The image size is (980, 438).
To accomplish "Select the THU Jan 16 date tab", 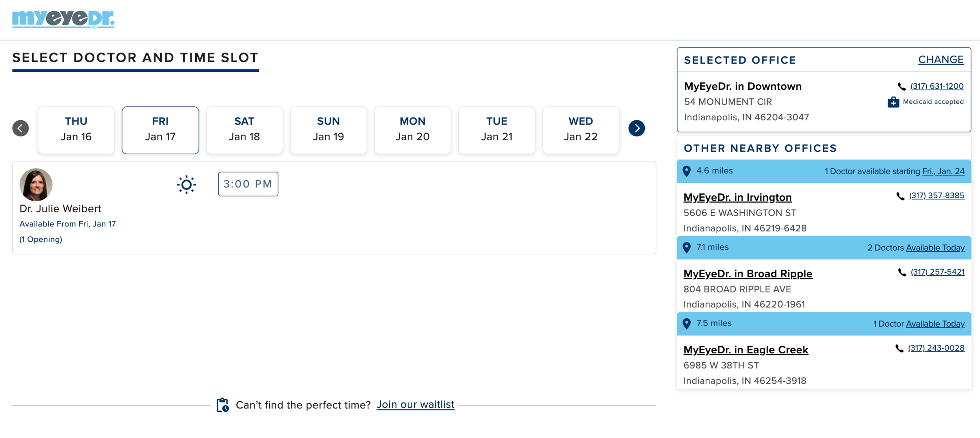I will (76, 130).
